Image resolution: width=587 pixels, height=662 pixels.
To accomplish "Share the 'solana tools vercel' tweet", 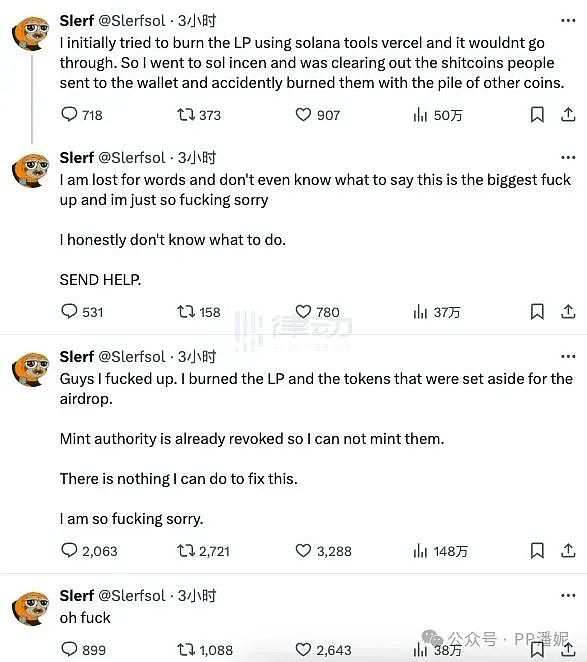I will (568, 115).
